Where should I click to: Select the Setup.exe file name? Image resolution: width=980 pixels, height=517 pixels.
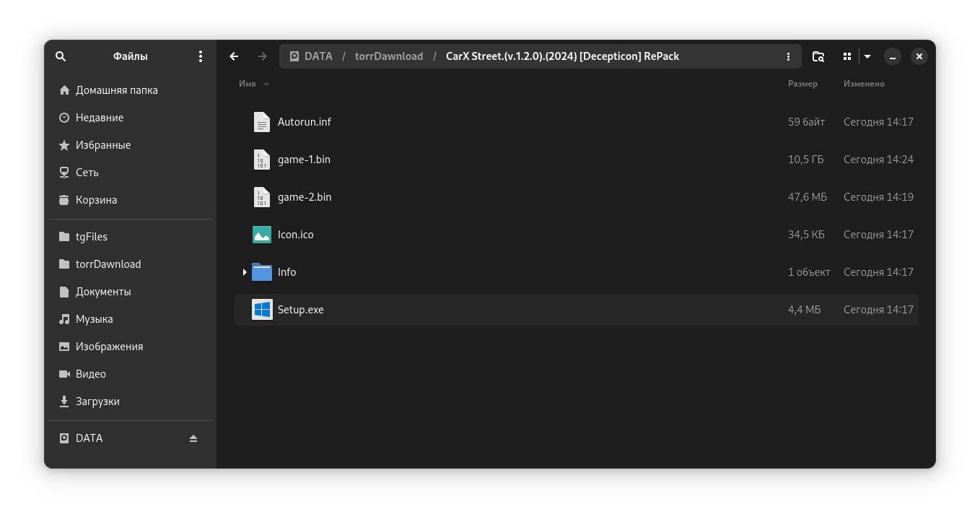click(301, 310)
